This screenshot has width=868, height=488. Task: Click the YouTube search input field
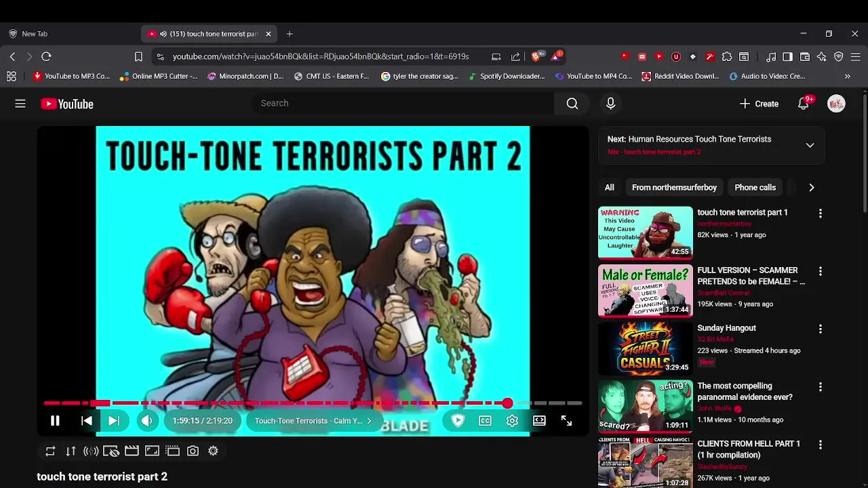(x=403, y=103)
